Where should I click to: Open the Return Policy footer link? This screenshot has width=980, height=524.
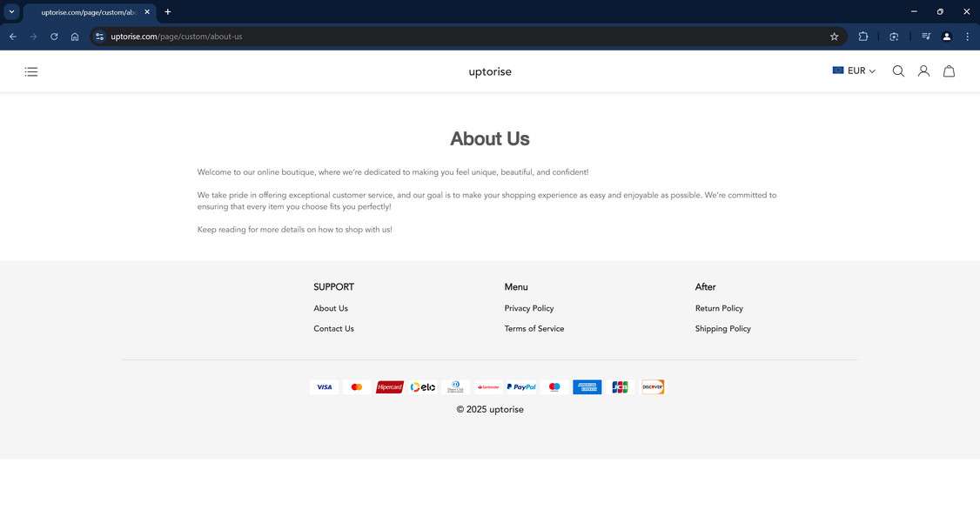tap(719, 308)
